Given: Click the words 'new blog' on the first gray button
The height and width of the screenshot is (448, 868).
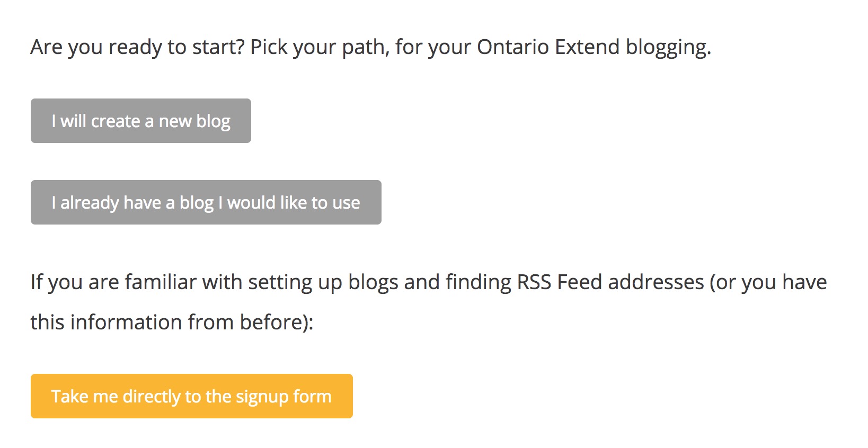Looking at the screenshot, I should pos(194,121).
